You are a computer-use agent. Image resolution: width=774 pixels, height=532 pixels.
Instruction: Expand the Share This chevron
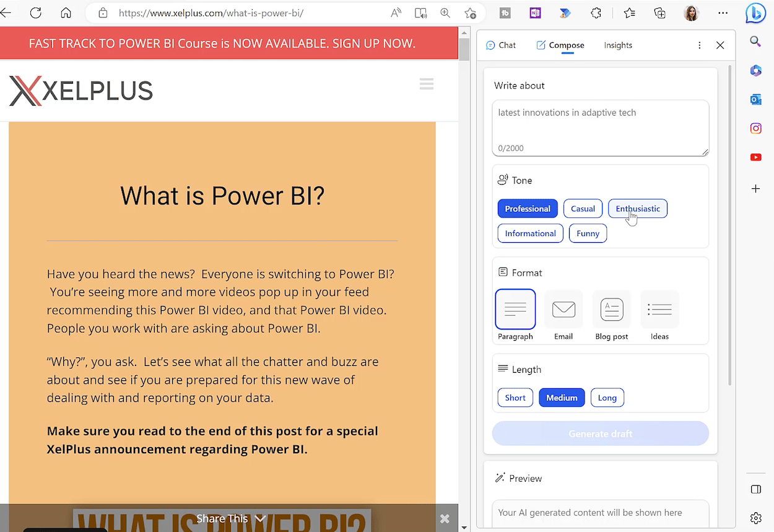click(261, 519)
